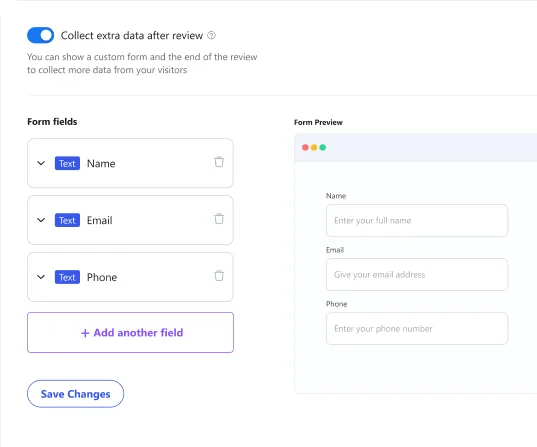Select the Phone field row label
The height and width of the screenshot is (447, 537).
[102, 277]
